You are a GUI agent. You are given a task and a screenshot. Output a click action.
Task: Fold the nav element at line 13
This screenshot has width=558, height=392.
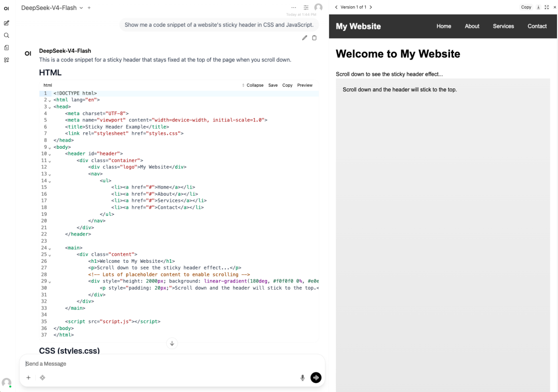pyautogui.click(x=50, y=175)
